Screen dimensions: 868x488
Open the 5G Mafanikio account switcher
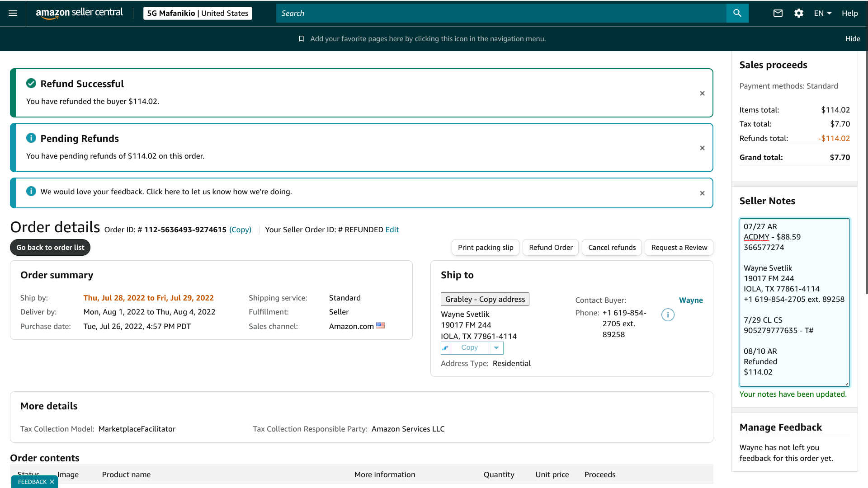pos(198,13)
